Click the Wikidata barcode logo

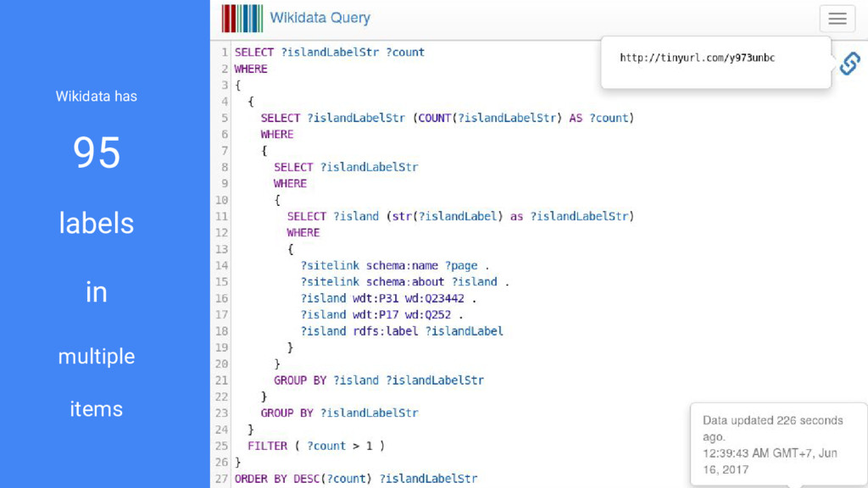pos(242,19)
